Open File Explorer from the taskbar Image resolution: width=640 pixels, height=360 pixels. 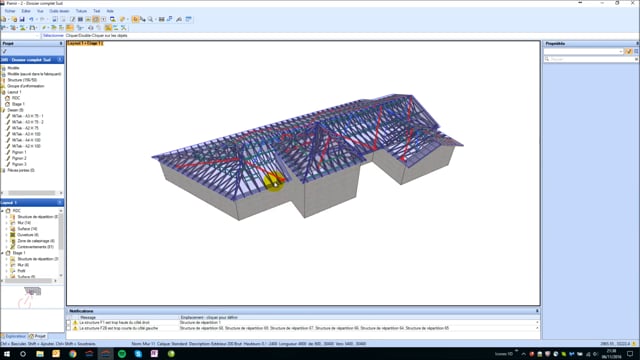[40, 354]
